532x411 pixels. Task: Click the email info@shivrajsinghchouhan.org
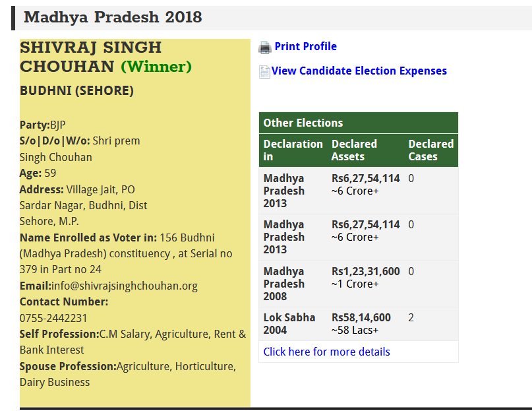click(125, 286)
